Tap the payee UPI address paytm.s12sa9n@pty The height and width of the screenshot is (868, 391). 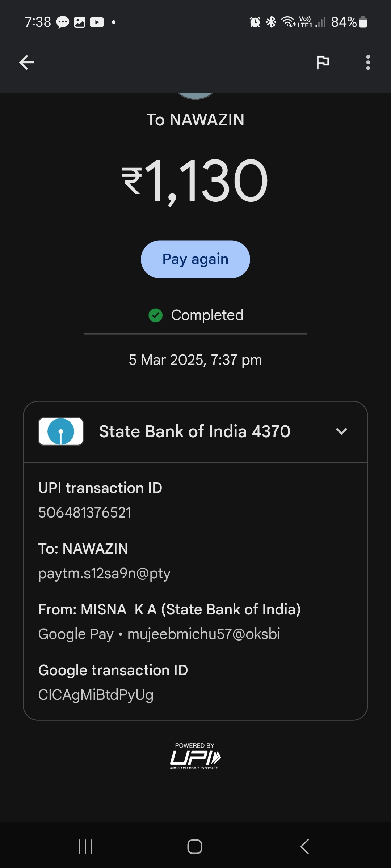point(104,573)
